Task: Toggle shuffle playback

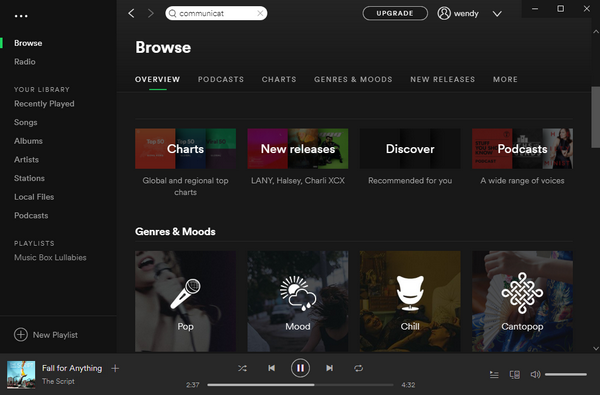Action: [x=242, y=368]
